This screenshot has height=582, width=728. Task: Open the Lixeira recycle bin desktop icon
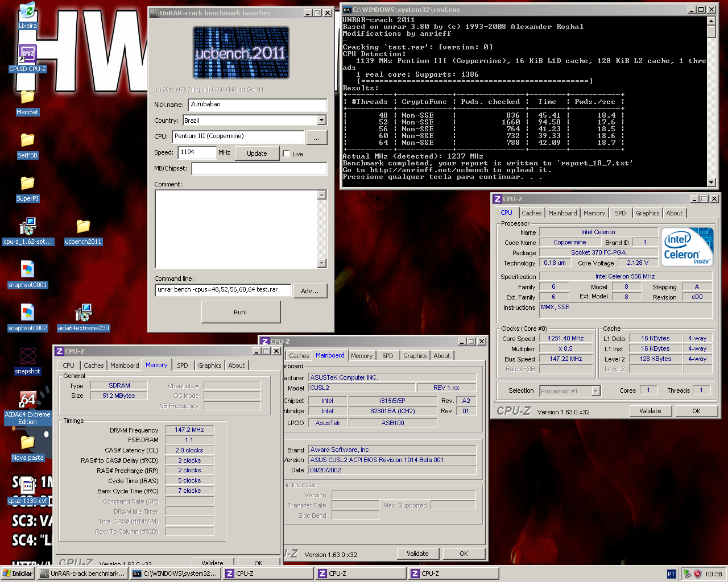point(27,15)
